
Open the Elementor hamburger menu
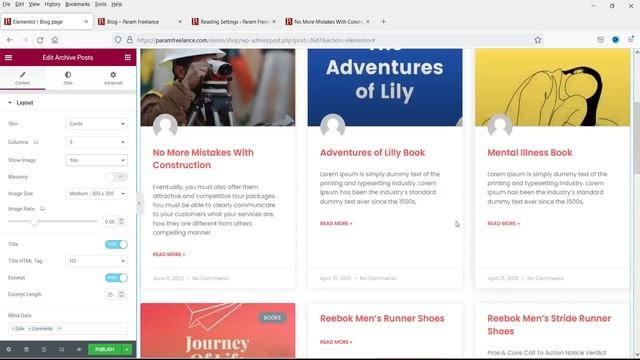8,58
